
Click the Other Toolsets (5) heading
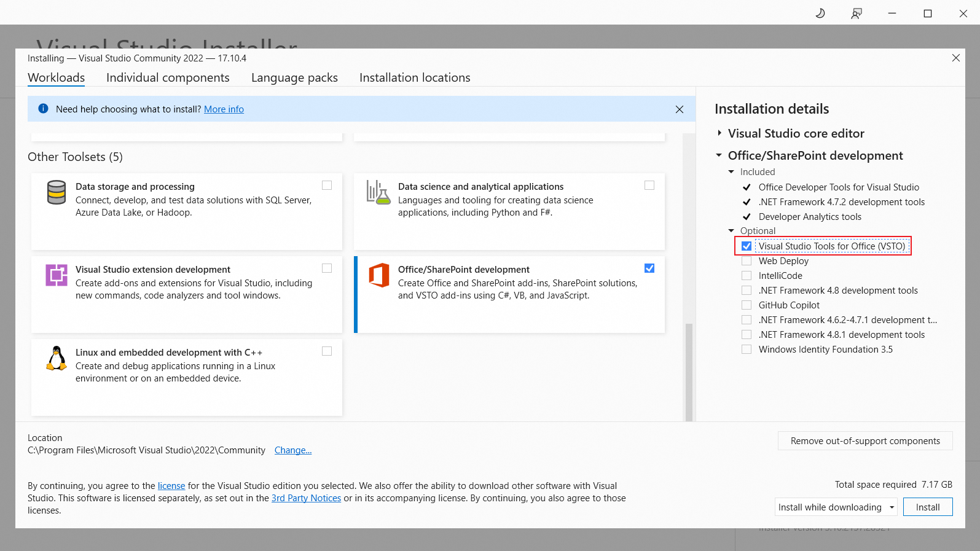tap(75, 157)
